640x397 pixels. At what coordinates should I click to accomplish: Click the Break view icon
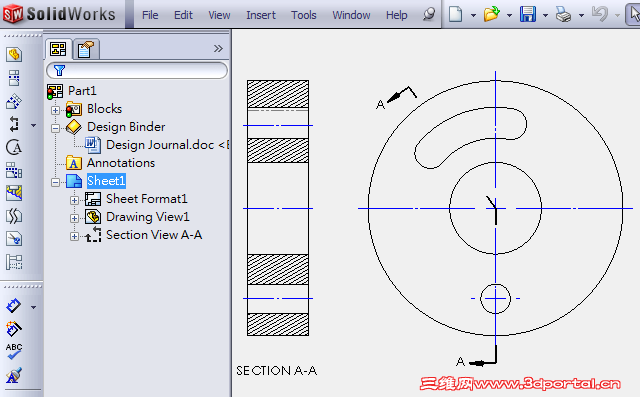click(x=14, y=216)
